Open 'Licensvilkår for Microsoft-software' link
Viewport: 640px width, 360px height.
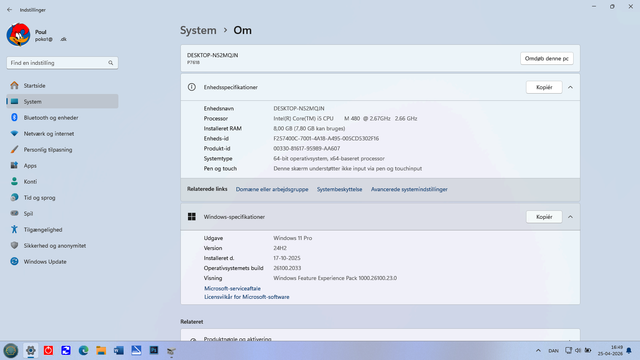point(247,297)
